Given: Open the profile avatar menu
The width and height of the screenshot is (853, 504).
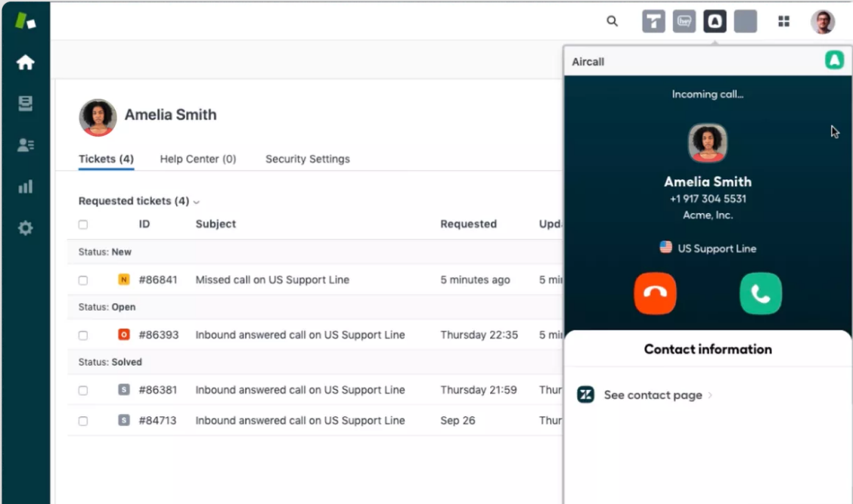Looking at the screenshot, I should coord(824,21).
